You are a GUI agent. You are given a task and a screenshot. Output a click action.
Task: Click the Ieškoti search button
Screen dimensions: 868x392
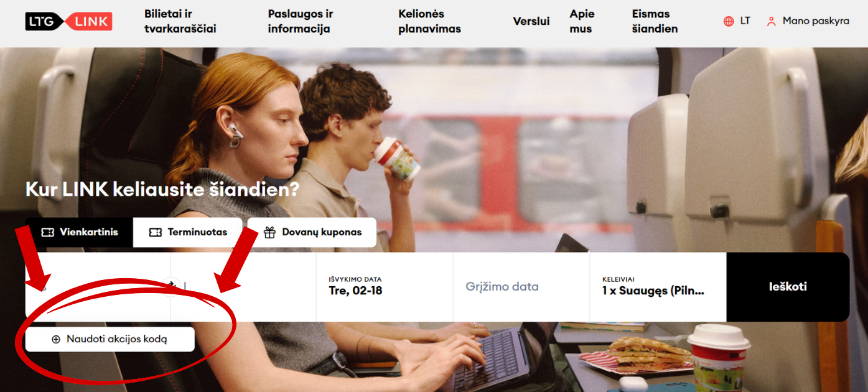pyautogui.click(x=788, y=286)
